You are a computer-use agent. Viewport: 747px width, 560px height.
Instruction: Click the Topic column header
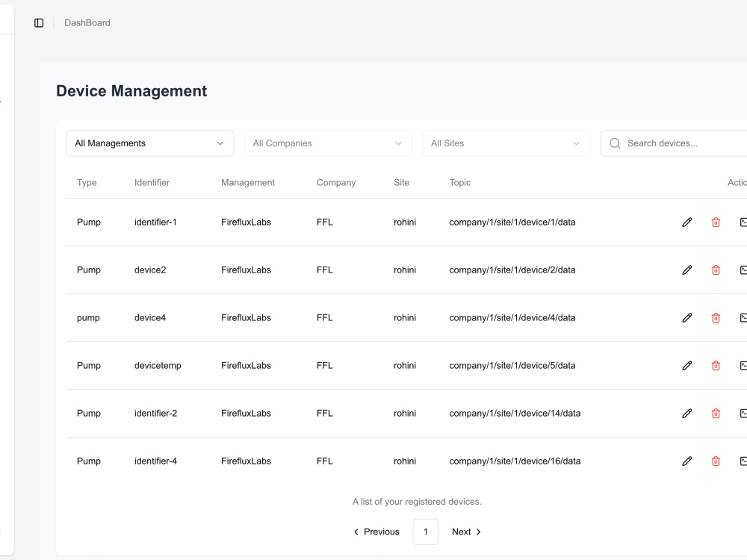point(459,182)
